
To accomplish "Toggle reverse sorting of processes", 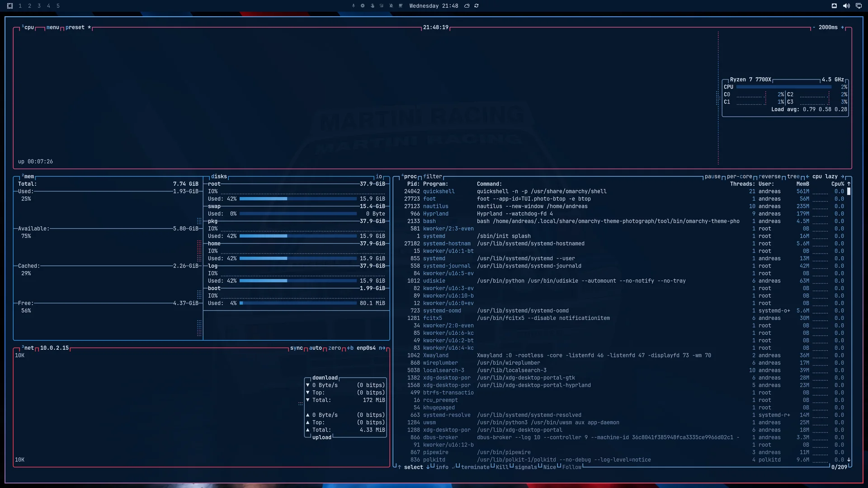I will (x=770, y=177).
